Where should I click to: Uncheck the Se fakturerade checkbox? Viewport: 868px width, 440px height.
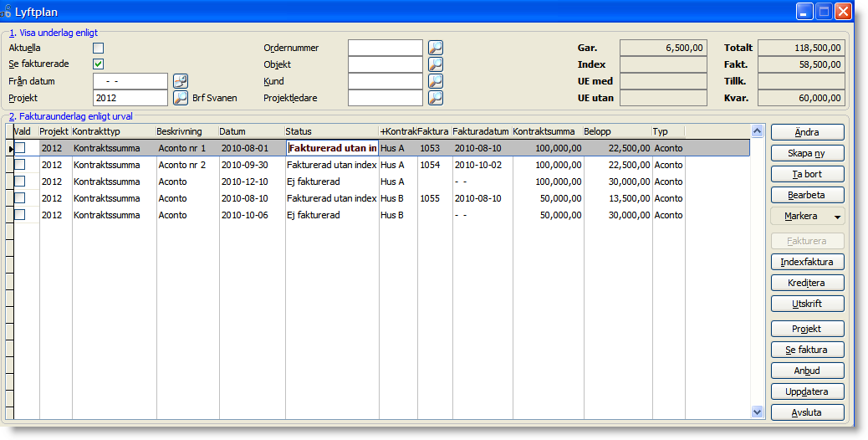click(x=99, y=64)
